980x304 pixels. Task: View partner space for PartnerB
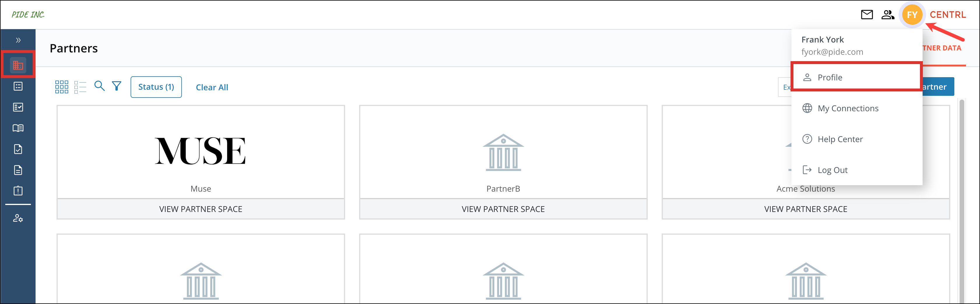pos(503,209)
